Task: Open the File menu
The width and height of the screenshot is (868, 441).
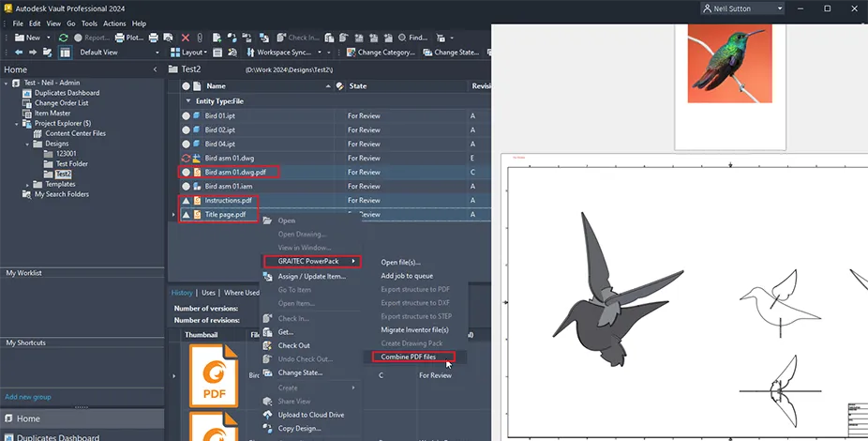Action: click(18, 23)
